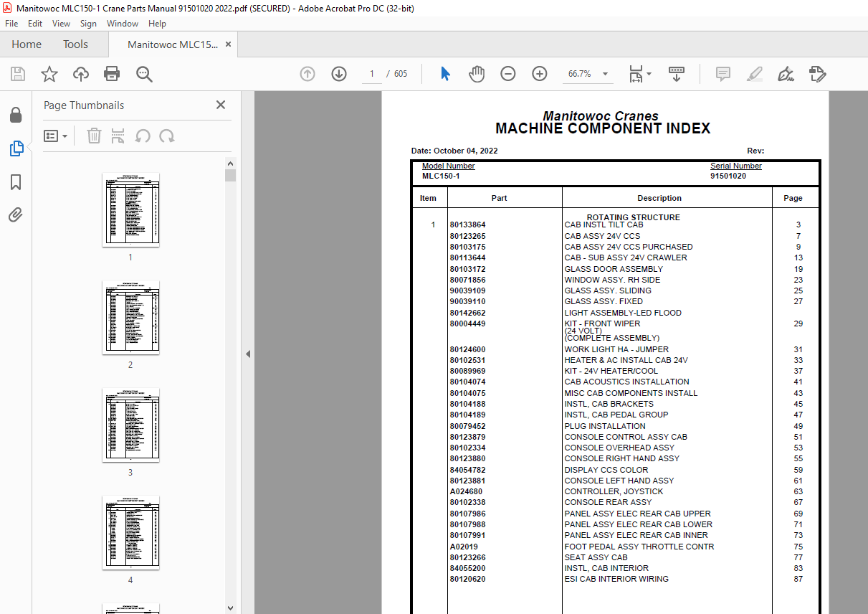Open thumbnails options dropdown menu
Image resolution: width=868 pixels, height=614 pixels.
[x=56, y=136]
